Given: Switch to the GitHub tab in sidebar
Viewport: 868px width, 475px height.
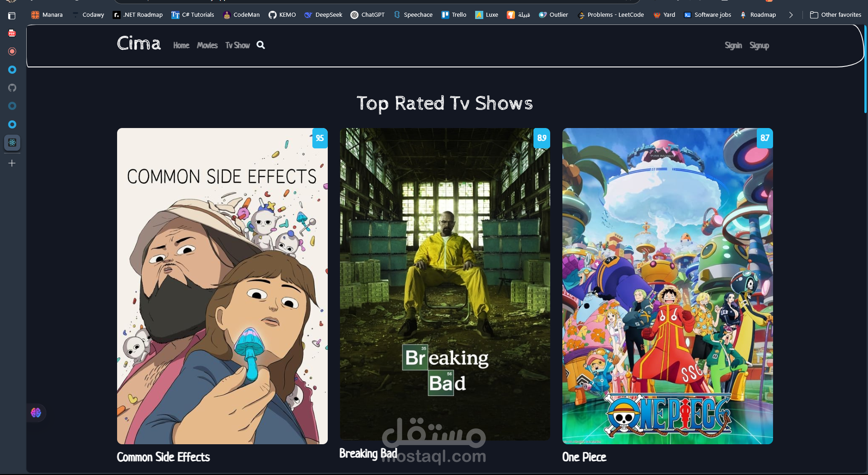Looking at the screenshot, I should [x=12, y=88].
